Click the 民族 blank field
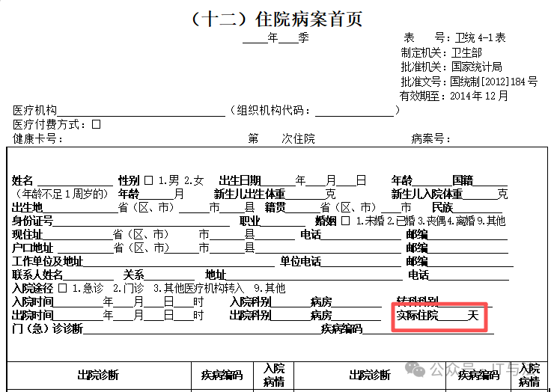Screen dimensions: 554x392 click(478, 208)
